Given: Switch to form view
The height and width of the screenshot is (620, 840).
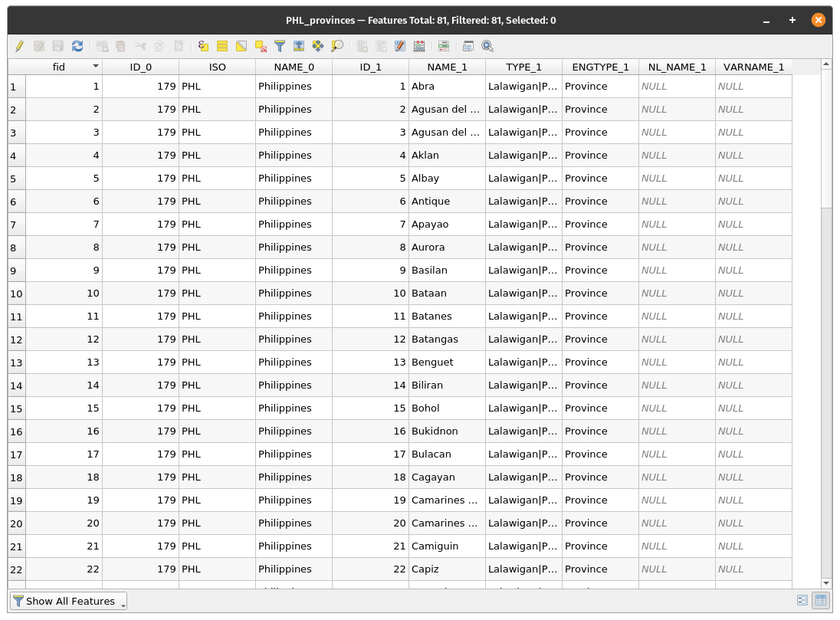Looking at the screenshot, I should (x=802, y=601).
